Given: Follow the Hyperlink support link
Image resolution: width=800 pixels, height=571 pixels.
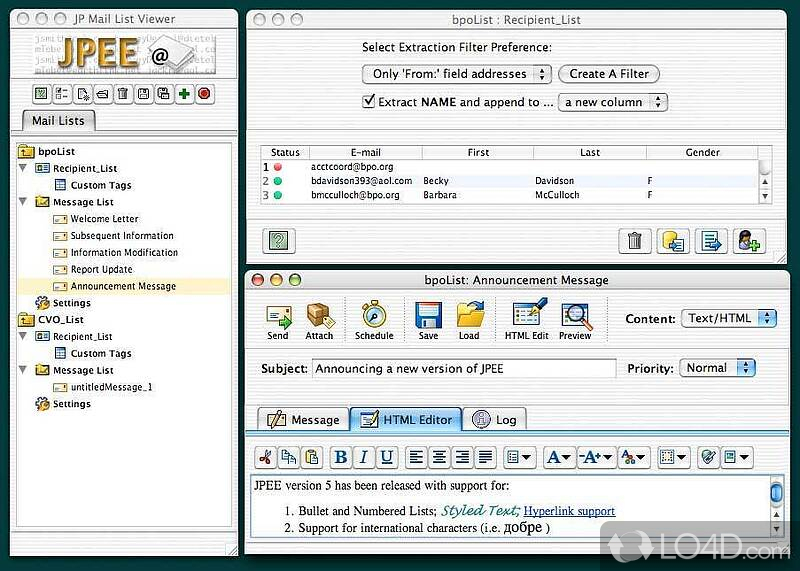Looking at the screenshot, I should coord(569,511).
